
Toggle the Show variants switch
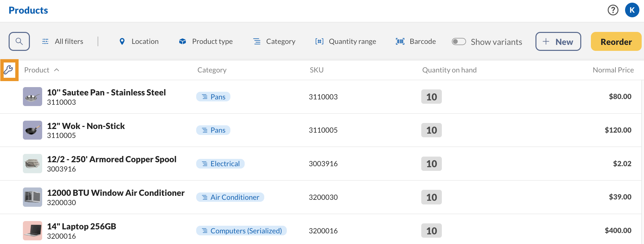click(459, 42)
